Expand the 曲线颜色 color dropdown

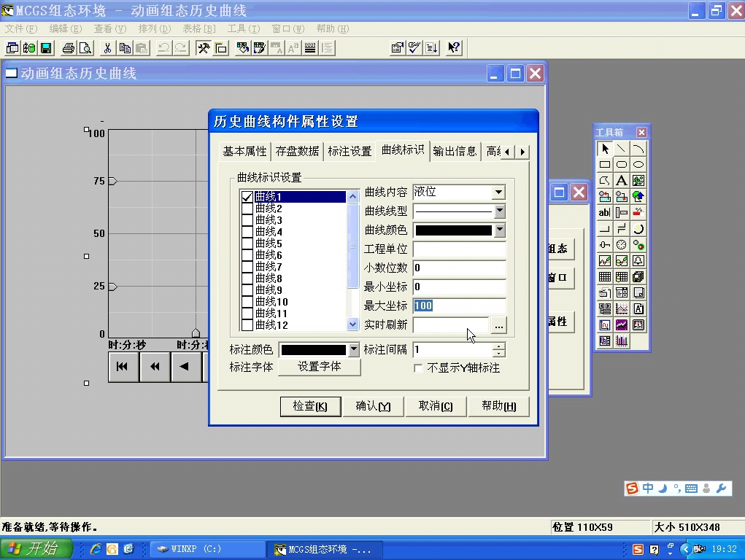coord(500,230)
